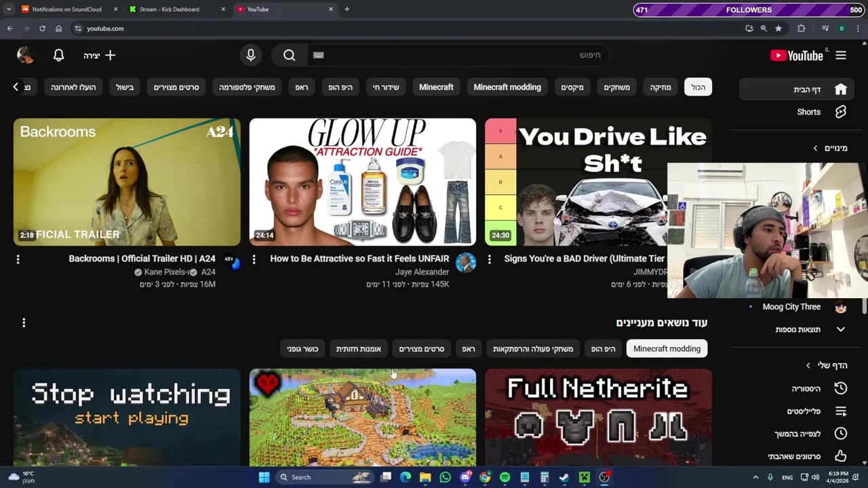The image size is (868, 488).
Task: Click the taskbar microphone indicator
Action: tap(770, 477)
